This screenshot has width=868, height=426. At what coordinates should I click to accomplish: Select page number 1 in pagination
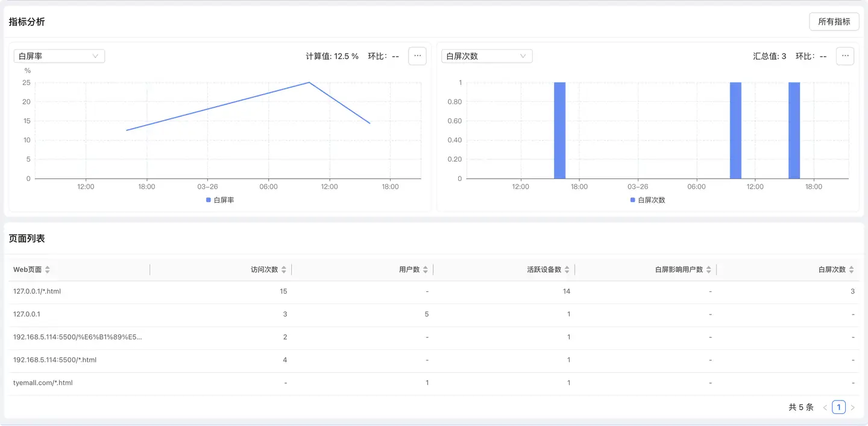pyautogui.click(x=838, y=407)
